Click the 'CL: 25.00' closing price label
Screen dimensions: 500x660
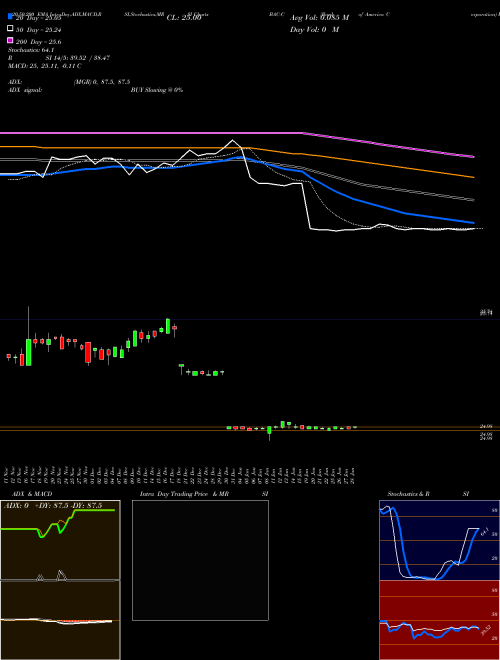click(184, 18)
